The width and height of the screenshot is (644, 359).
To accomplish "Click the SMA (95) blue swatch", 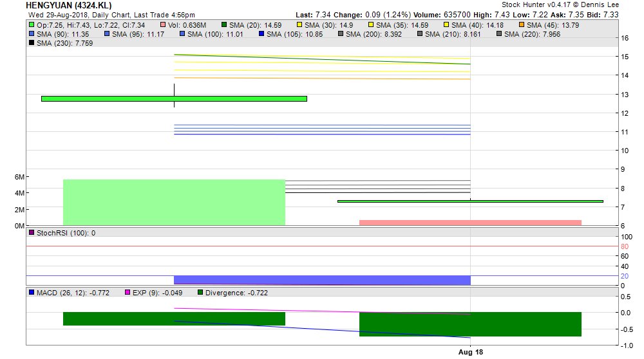I will 107,34.
